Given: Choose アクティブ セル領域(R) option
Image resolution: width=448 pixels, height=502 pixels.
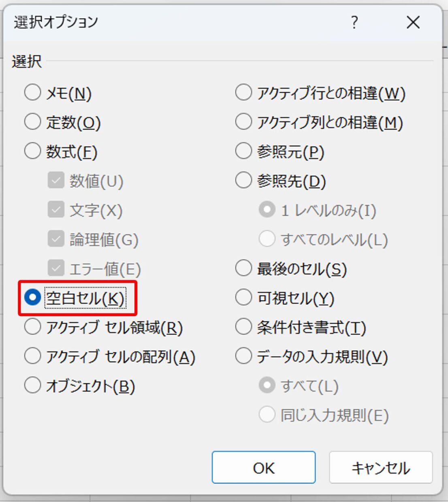Looking at the screenshot, I should [x=32, y=327].
